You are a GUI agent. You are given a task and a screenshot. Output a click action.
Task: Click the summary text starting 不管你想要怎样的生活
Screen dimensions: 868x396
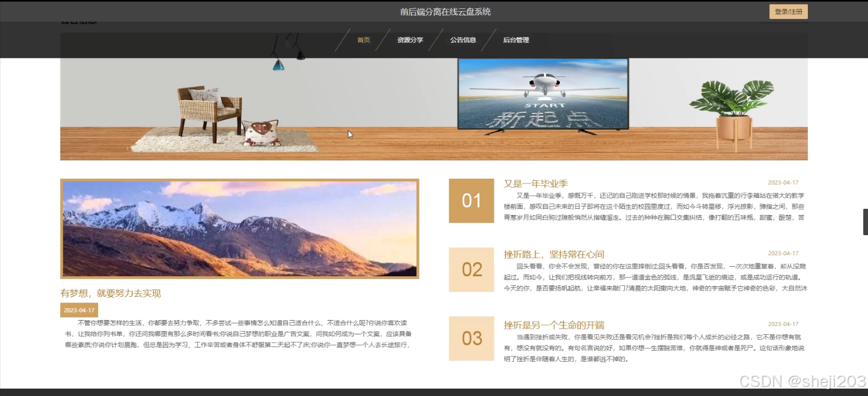pos(237,334)
